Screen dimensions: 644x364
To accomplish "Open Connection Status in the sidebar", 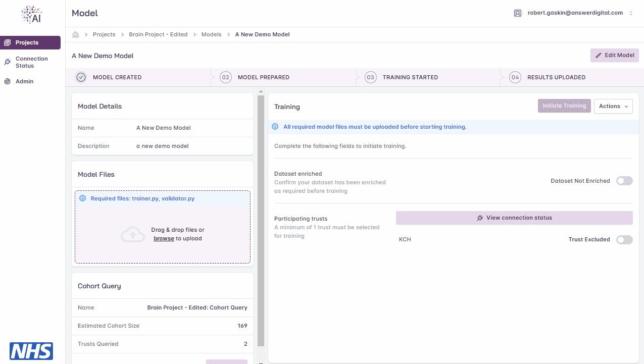I will click(30, 62).
